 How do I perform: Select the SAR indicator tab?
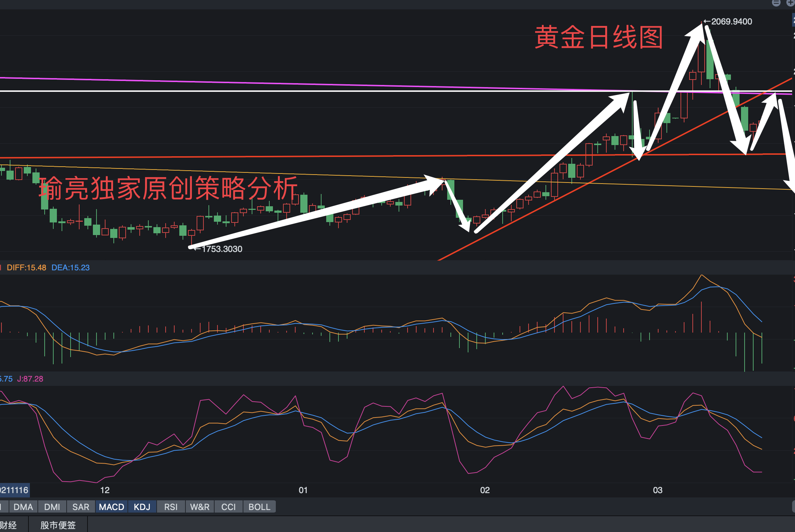(x=81, y=507)
